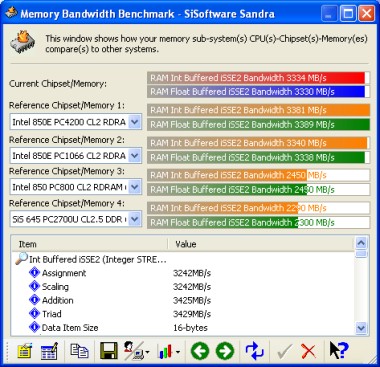The image size is (380, 367).
Task: Open Reference Chipset/Memory 2 dropdown
Action: (135, 155)
